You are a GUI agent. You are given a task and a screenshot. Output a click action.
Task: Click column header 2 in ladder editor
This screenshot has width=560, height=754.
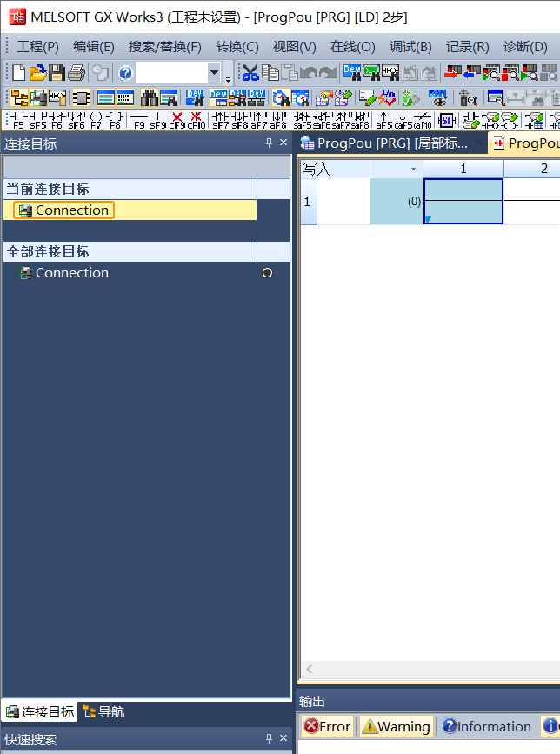[x=544, y=169]
